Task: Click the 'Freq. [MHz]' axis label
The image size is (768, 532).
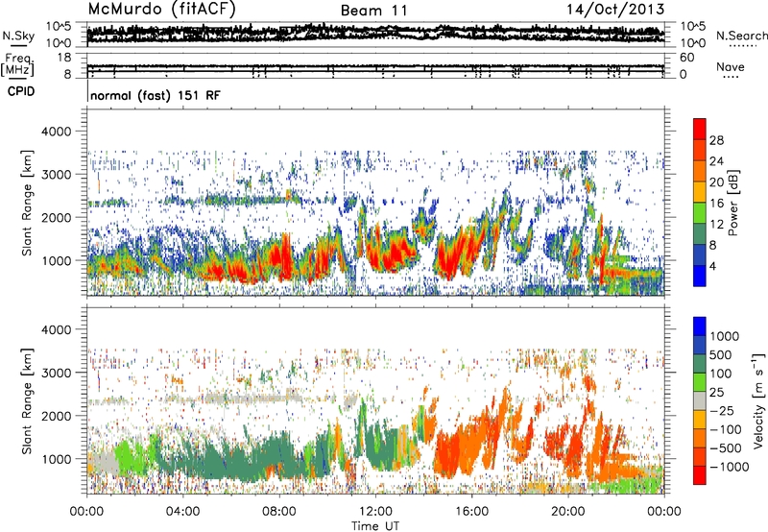Action: 18,64
